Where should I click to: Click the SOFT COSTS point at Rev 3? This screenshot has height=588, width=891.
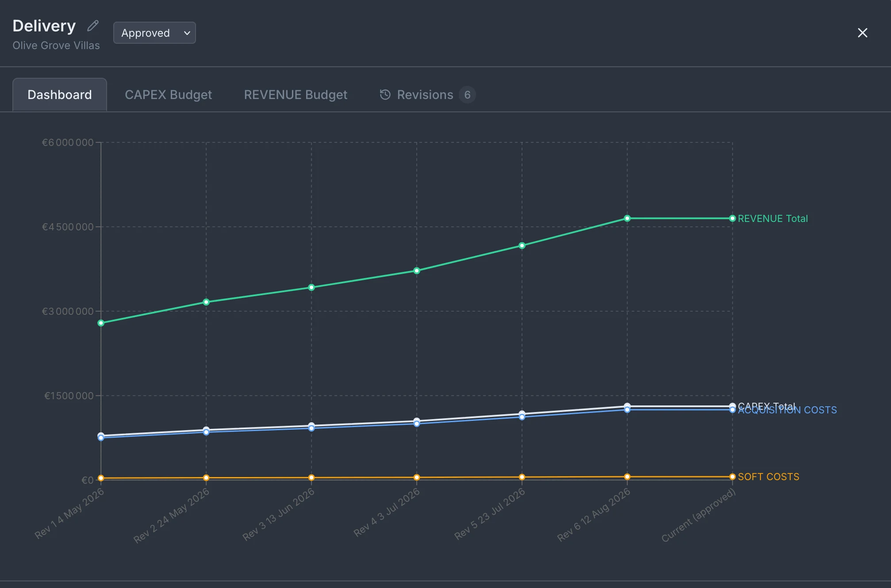coord(311,477)
